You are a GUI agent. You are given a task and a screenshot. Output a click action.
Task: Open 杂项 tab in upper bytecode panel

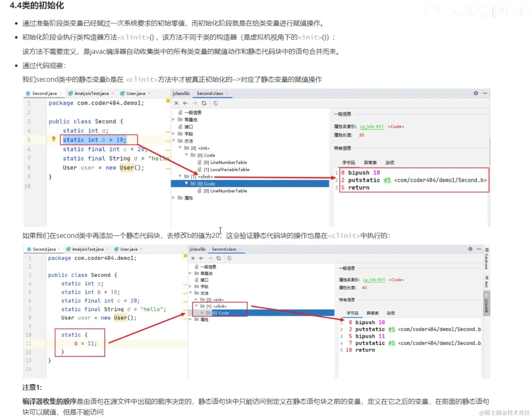390,163
